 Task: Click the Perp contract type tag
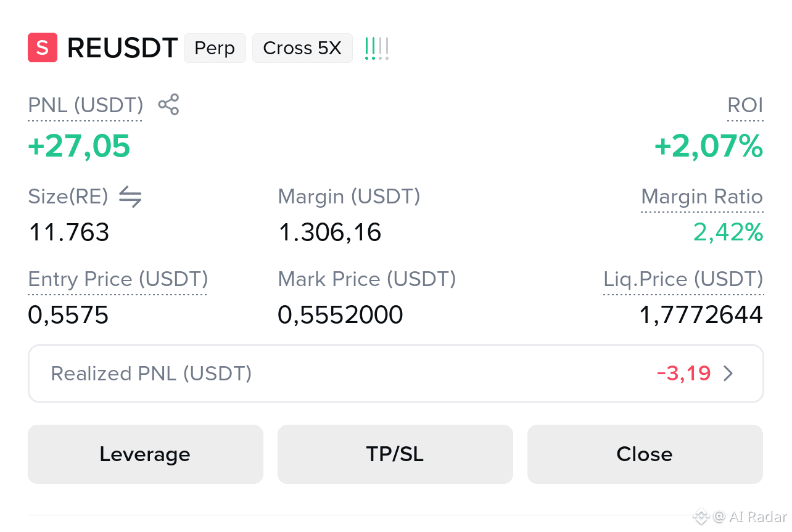215,48
